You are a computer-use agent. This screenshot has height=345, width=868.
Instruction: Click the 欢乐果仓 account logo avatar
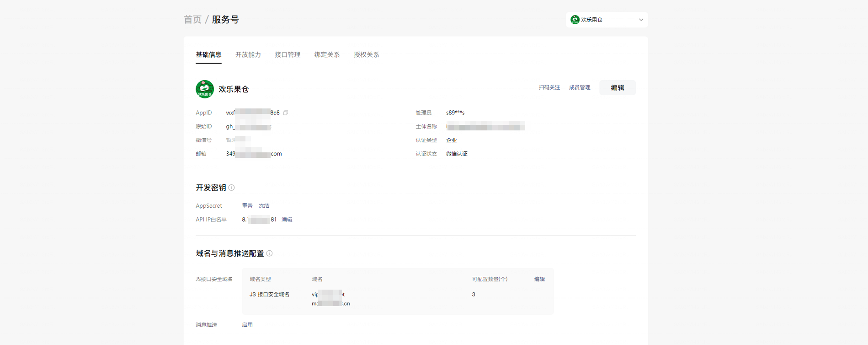pyautogui.click(x=205, y=89)
